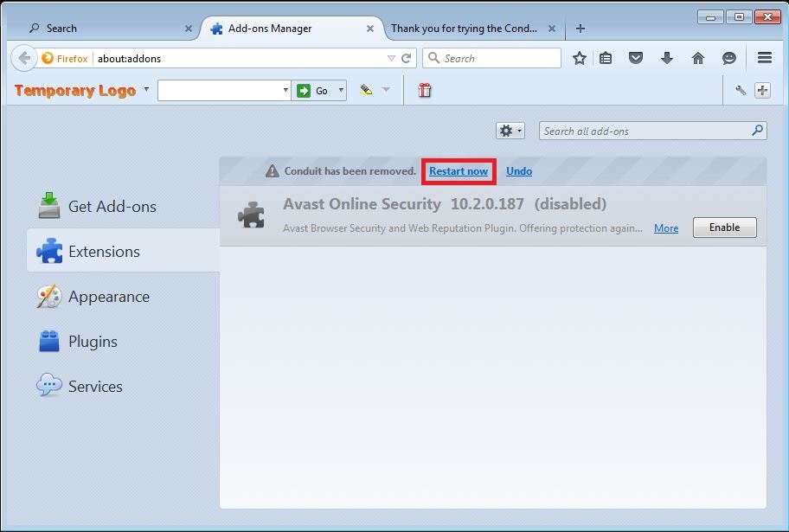Bookmark this page with the star icon
Screen dimensions: 789x532
point(579,58)
